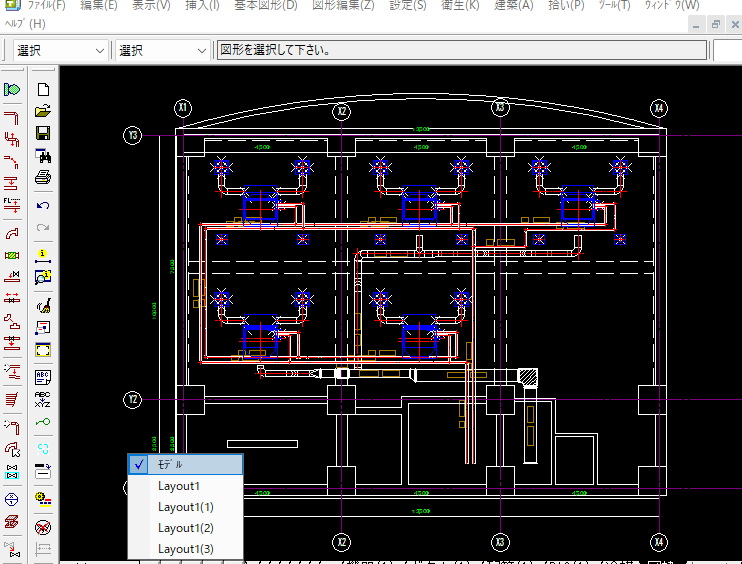Open the 図形編集(Z) menu
The image size is (742, 564).
coord(343,5)
